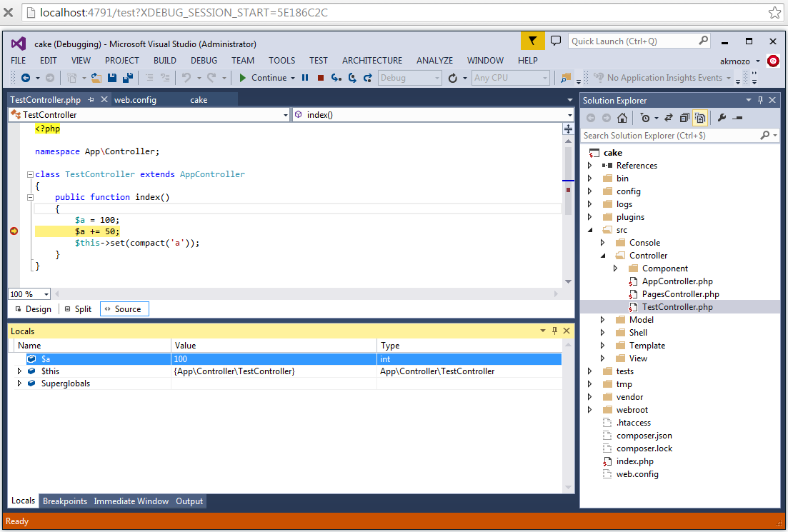The height and width of the screenshot is (532, 788).
Task: Toggle Show All Files in Solution Explorer
Action: [x=700, y=118]
